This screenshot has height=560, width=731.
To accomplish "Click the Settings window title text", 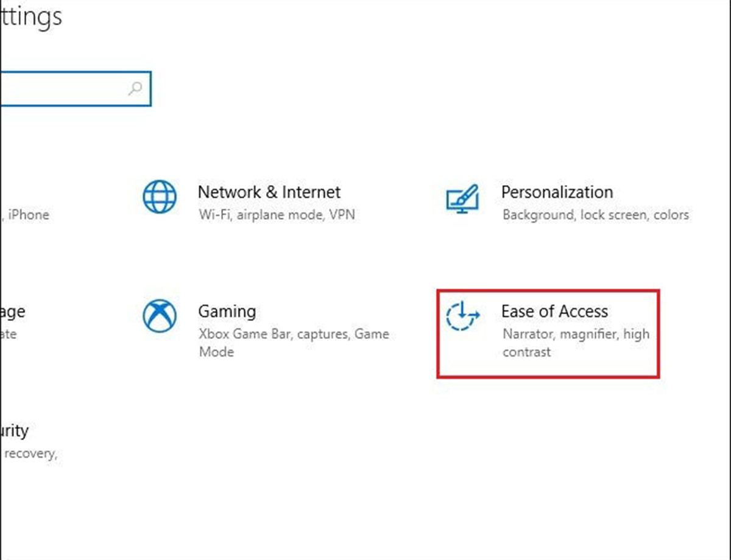I will pos(30,16).
